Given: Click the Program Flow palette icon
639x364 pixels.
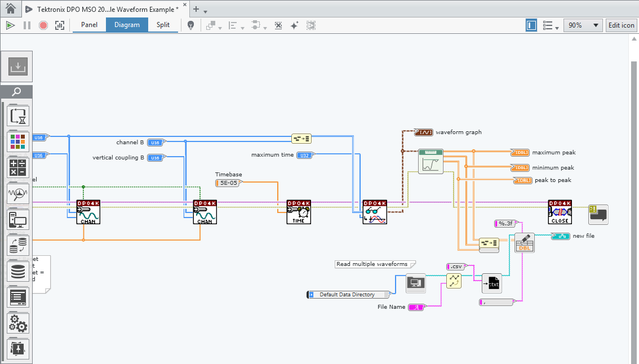Looking at the screenshot, I should (x=19, y=116).
